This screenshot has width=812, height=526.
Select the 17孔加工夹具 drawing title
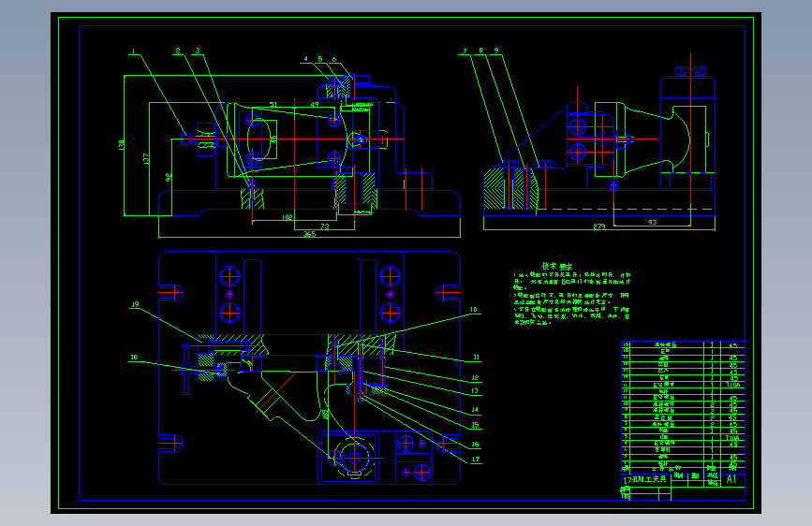click(644, 480)
